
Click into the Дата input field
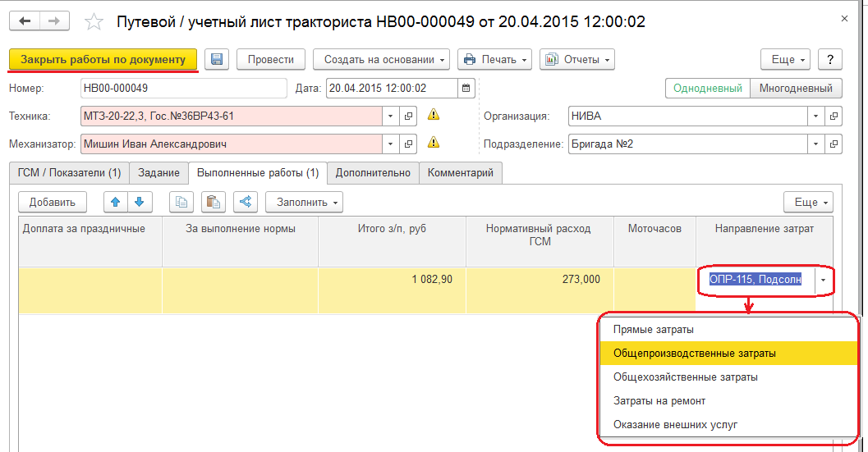click(x=392, y=88)
